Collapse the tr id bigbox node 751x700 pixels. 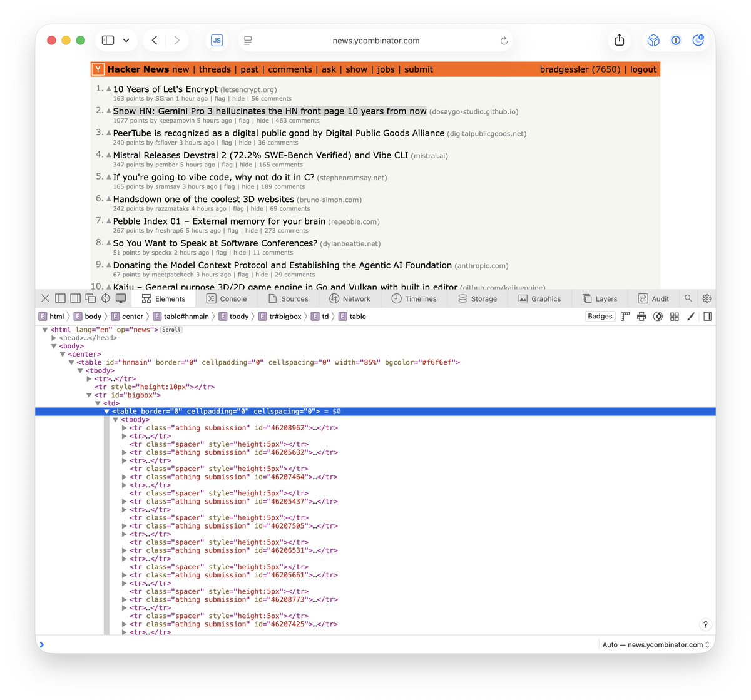89,395
